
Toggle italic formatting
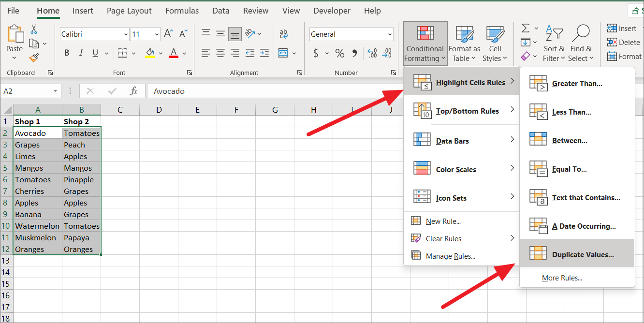tap(81, 53)
